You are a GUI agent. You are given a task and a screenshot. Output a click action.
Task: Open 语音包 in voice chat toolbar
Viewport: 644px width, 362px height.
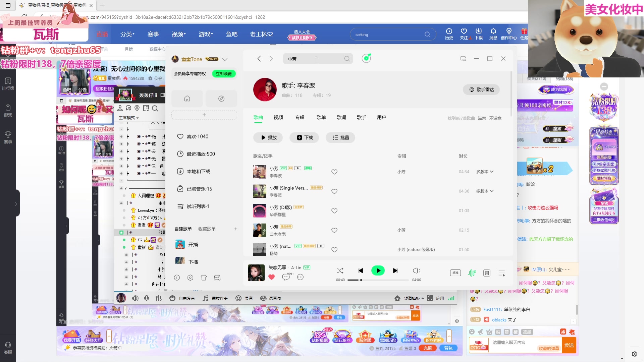[271, 298]
